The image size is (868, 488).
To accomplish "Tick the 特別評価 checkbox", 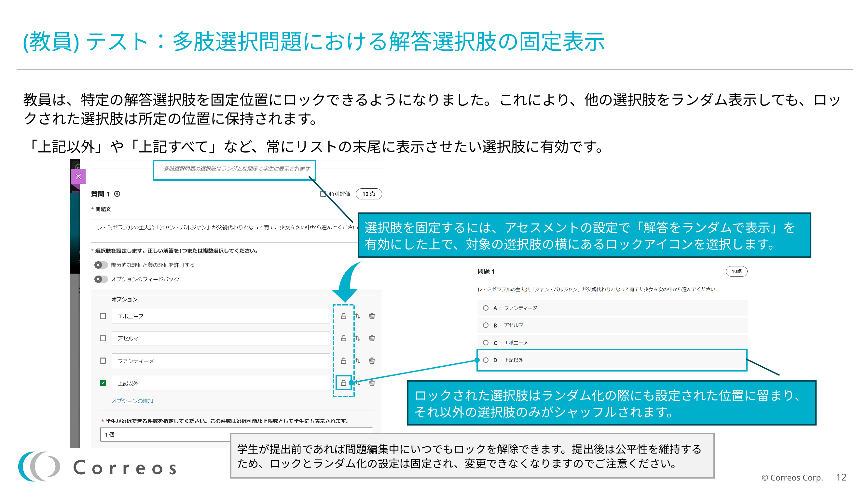I will [x=323, y=194].
